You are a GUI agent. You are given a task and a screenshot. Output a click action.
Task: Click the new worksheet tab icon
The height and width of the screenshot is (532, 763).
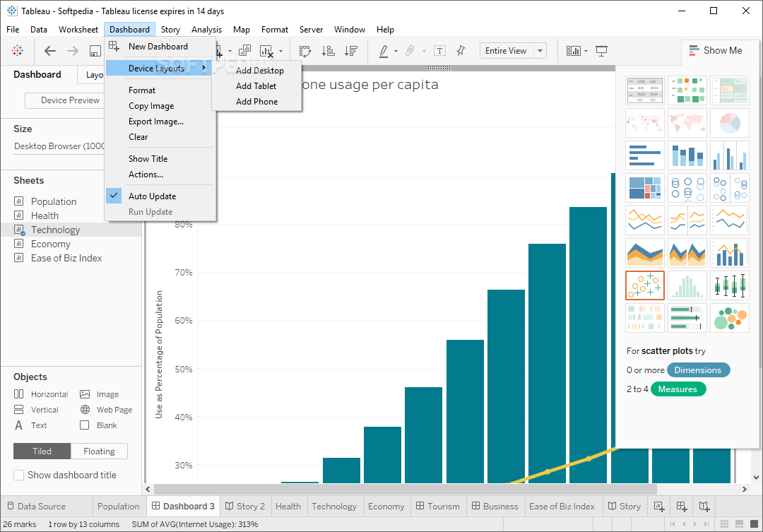tap(659, 507)
